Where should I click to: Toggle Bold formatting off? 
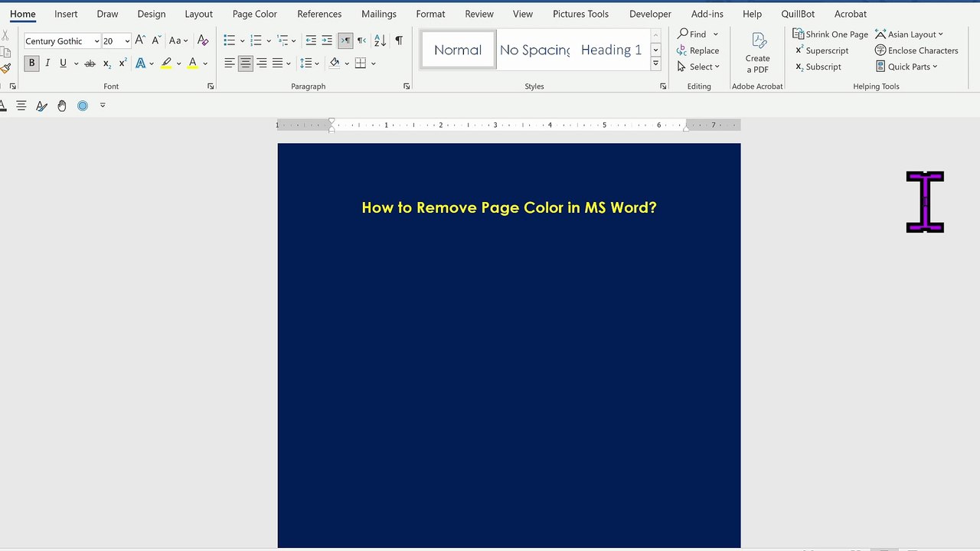pos(31,64)
